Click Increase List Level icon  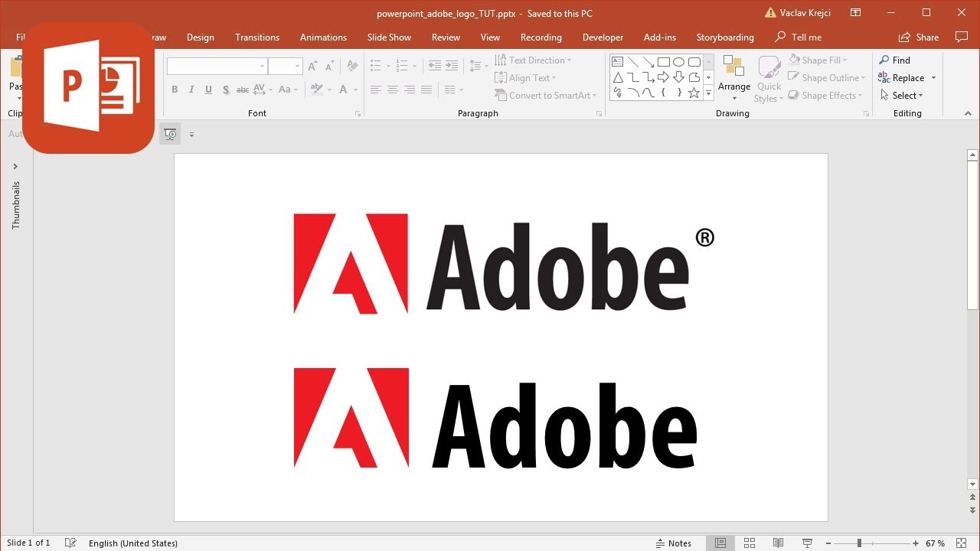click(x=452, y=67)
